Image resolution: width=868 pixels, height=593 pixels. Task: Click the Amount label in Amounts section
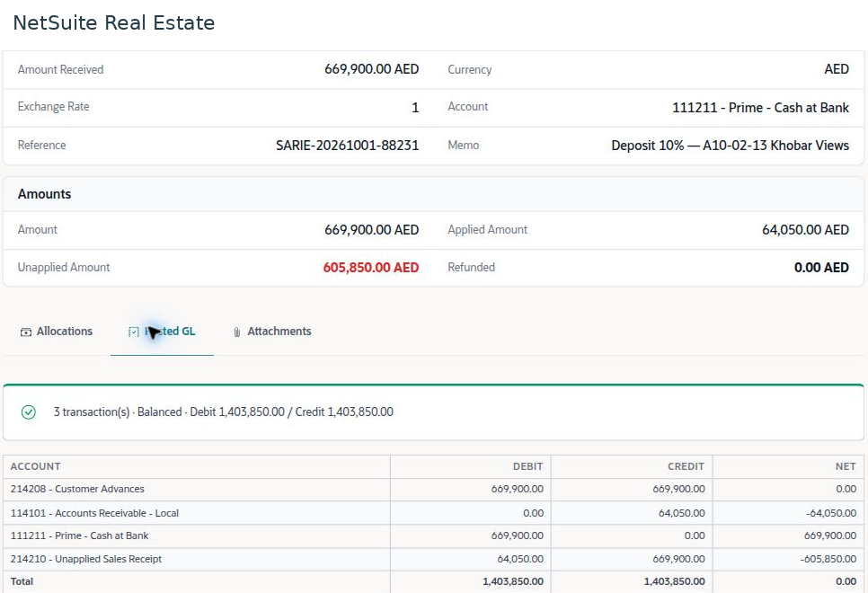coord(37,230)
